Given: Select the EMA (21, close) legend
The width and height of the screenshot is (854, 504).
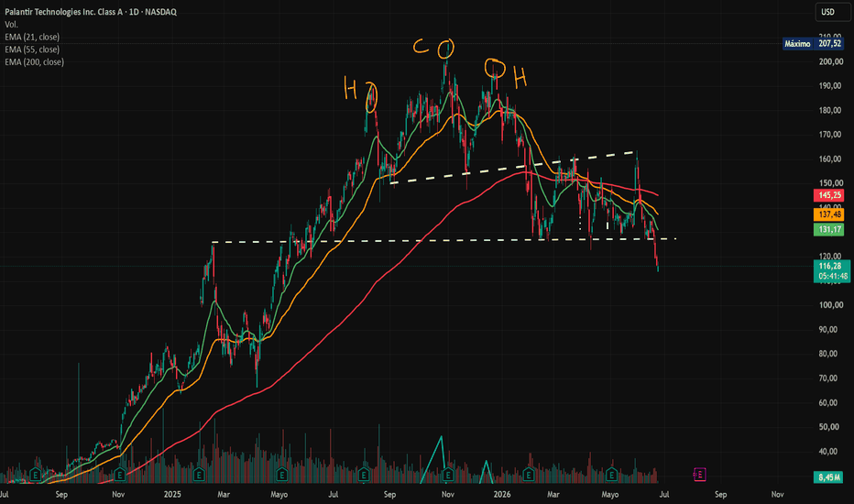Looking at the screenshot, I should [32, 37].
